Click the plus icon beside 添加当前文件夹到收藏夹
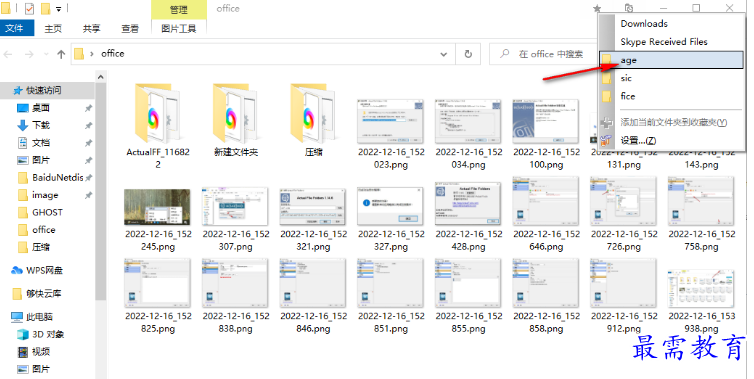Viewport: 754px width, 379px height. tap(607, 123)
